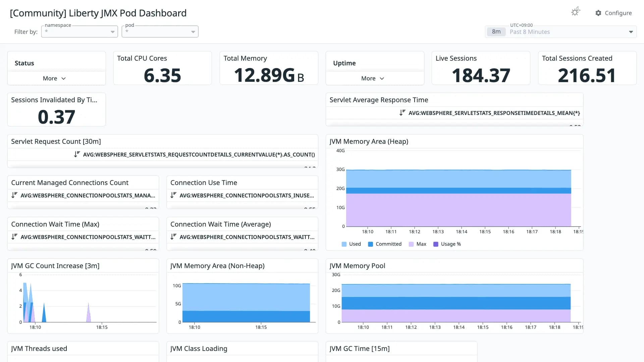644x362 pixels.
Task: Expand More in the Uptime widget
Action: coord(372,78)
